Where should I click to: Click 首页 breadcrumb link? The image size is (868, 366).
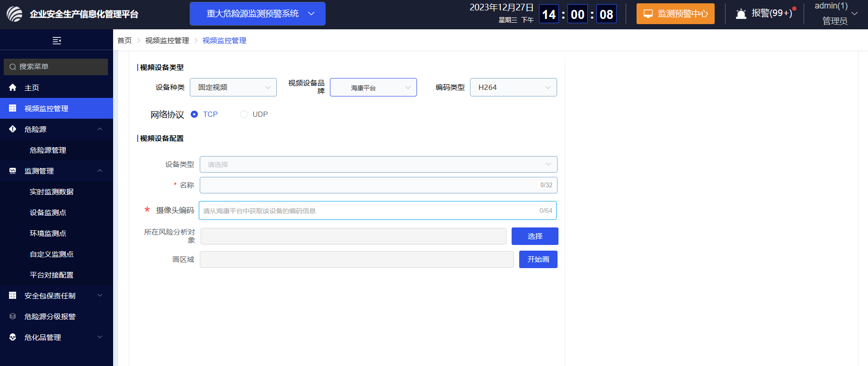[124, 41]
